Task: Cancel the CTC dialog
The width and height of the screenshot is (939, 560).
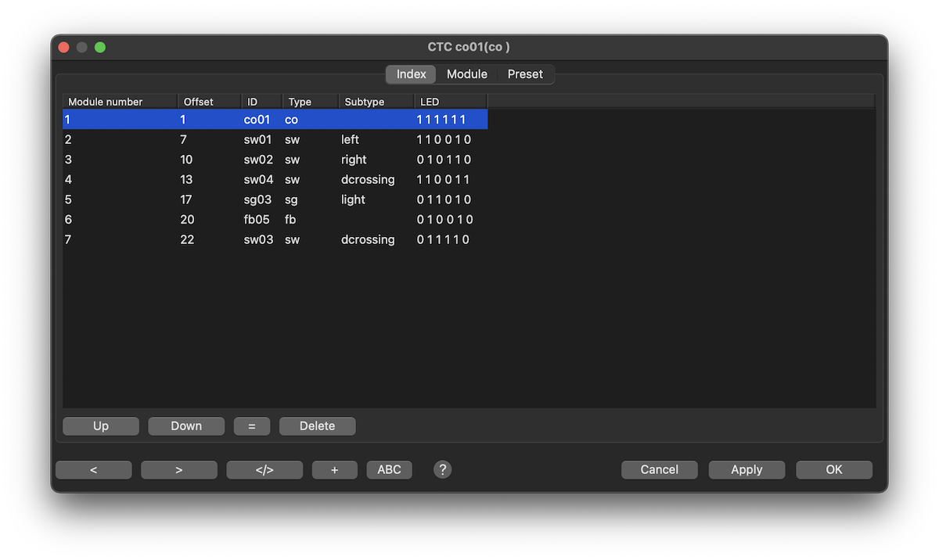Action: click(659, 469)
